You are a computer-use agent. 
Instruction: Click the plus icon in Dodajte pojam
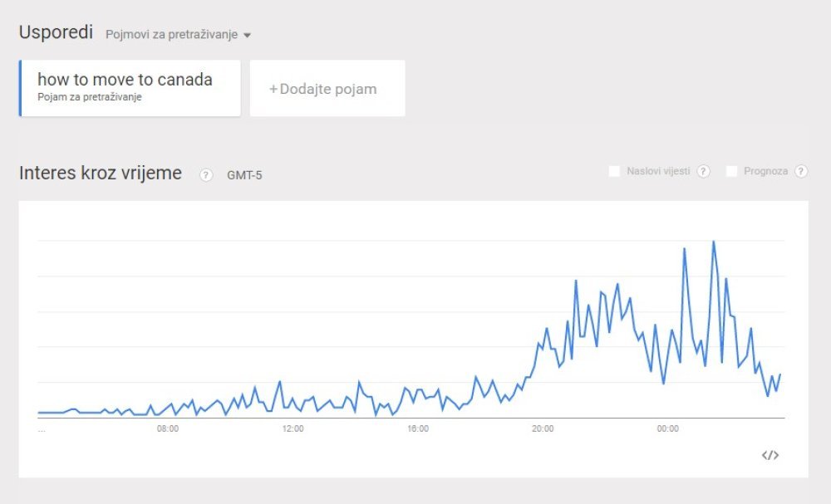click(x=273, y=89)
